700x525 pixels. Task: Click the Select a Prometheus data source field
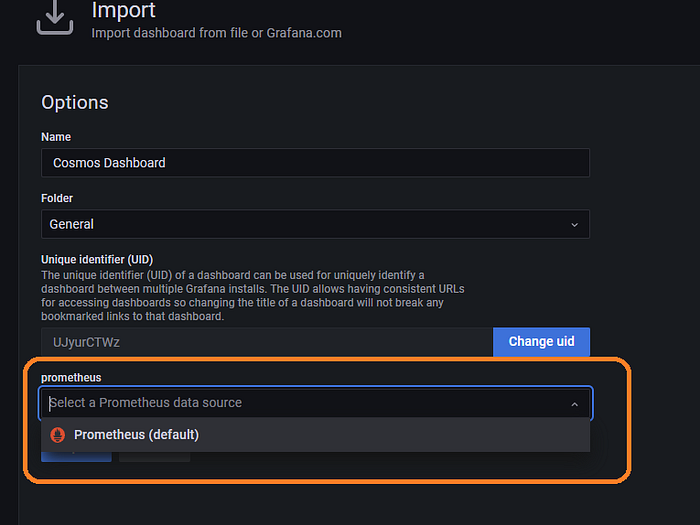[x=315, y=403]
